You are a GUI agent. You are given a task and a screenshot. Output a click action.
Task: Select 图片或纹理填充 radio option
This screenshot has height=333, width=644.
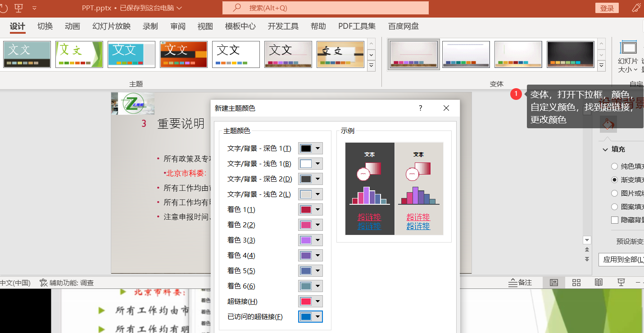coord(614,193)
